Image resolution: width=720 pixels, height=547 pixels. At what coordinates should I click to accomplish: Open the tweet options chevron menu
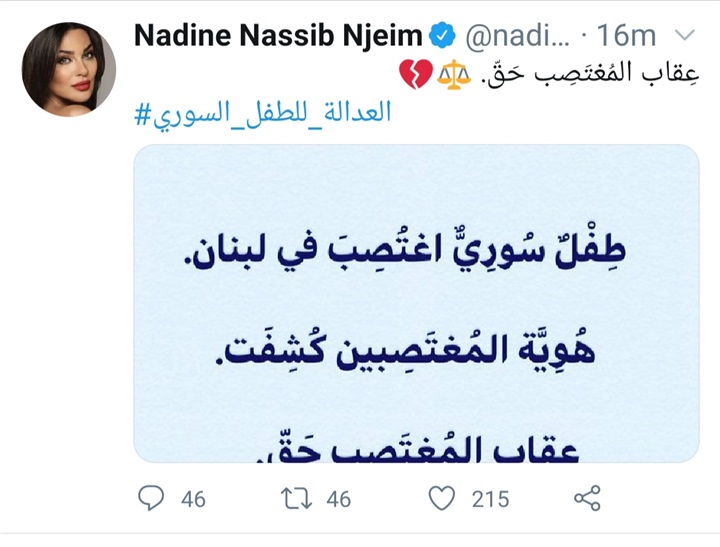coord(685,35)
